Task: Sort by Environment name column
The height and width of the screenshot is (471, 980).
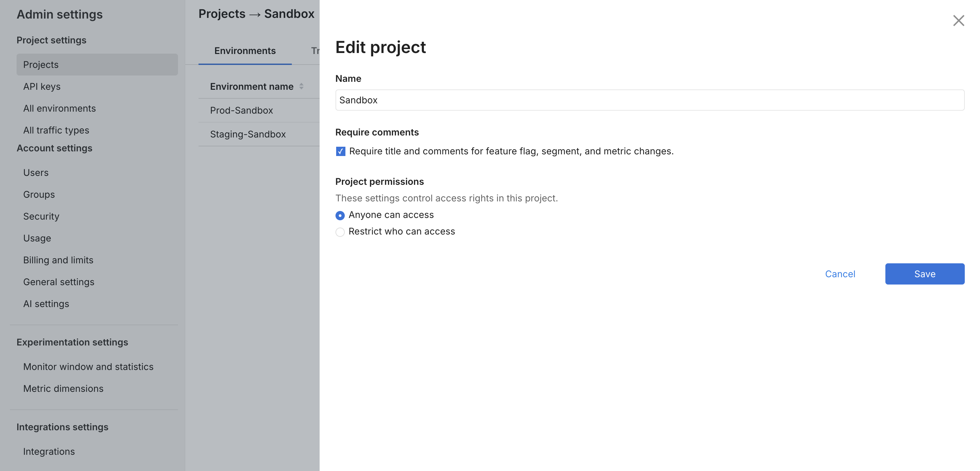Action: (x=301, y=86)
